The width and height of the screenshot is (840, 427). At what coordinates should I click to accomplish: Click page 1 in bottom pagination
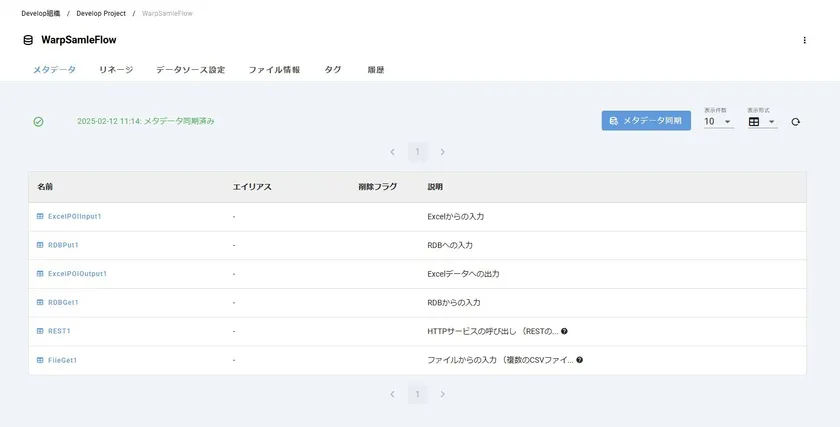(417, 395)
